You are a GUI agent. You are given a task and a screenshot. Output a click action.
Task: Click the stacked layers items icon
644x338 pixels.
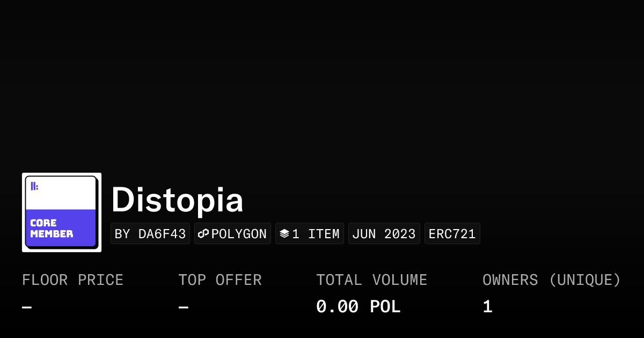coord(284,234)
